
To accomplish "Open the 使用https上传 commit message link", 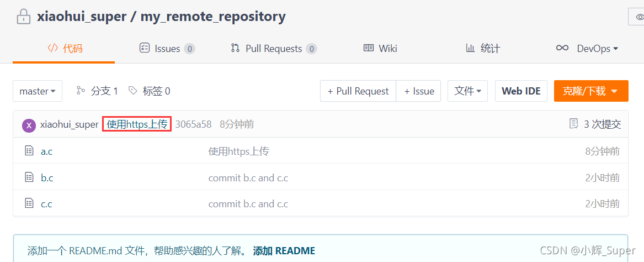I will [137, 124].
